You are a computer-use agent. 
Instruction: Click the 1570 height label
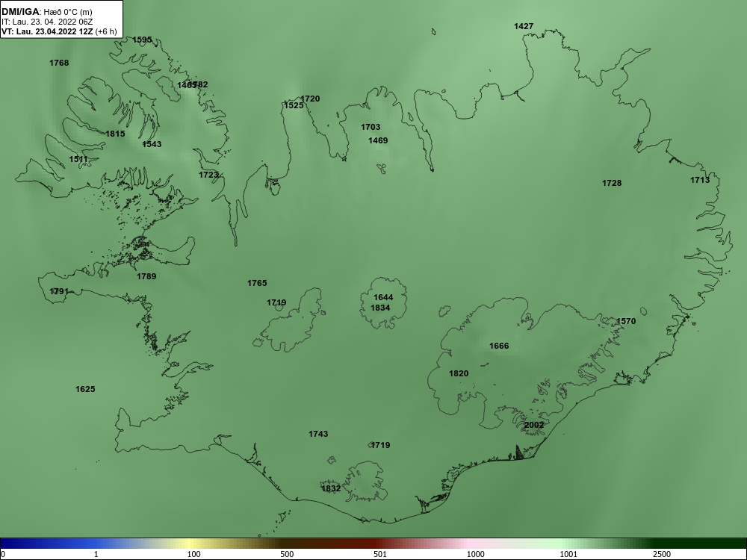(626, 321)
